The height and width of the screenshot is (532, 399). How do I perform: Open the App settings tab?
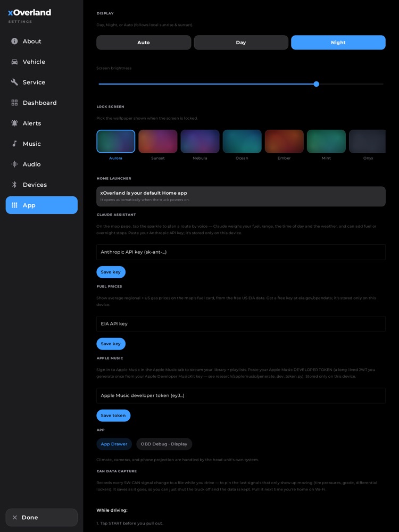41,205
